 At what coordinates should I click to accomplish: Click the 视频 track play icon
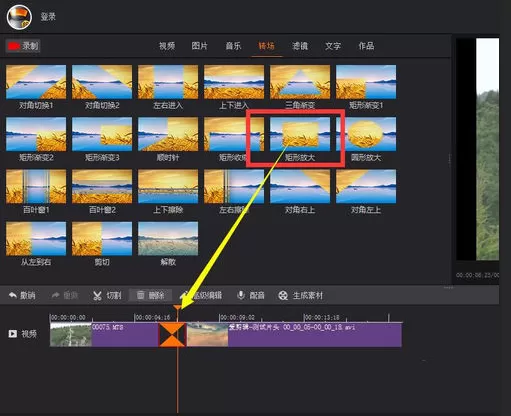click(x=13, y=334)
